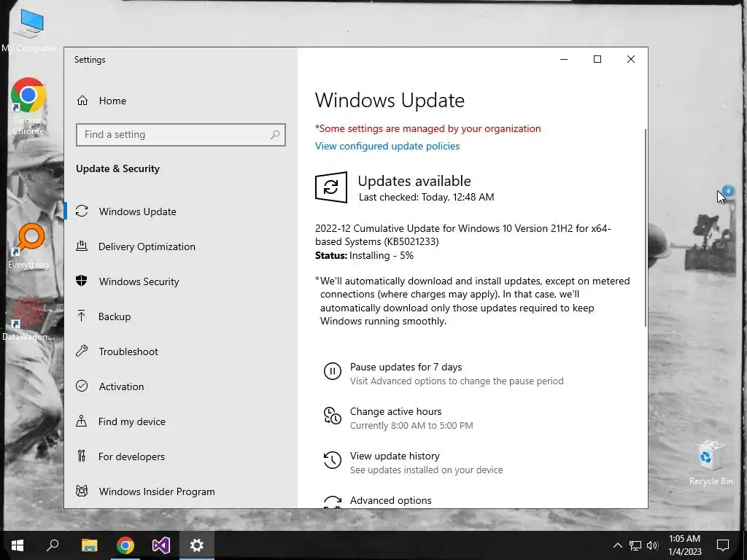Click the Windows Security shield icon
This screenshot has height=560, width=747.
(82, 281)
